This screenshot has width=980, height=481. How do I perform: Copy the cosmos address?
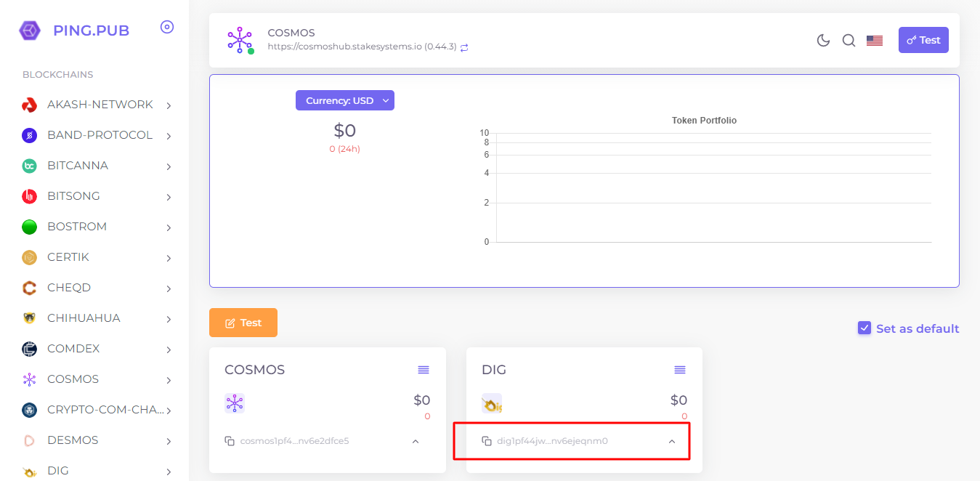pos(230,441)
